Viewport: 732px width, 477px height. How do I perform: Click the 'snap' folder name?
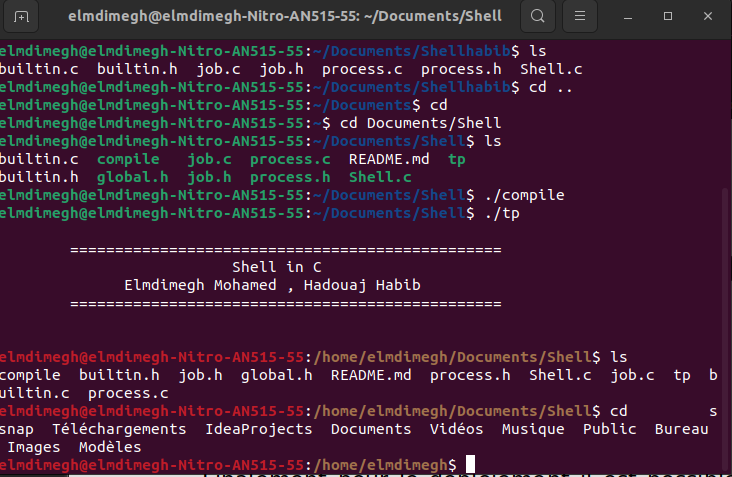pyautogui.click(x=17, y=429)
